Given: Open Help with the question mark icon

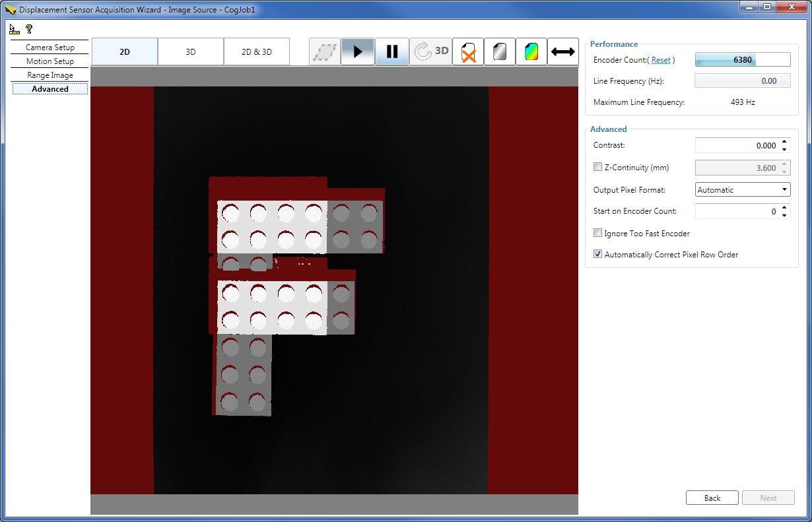Looking at the screenshot, I should (x=28, y=28).
